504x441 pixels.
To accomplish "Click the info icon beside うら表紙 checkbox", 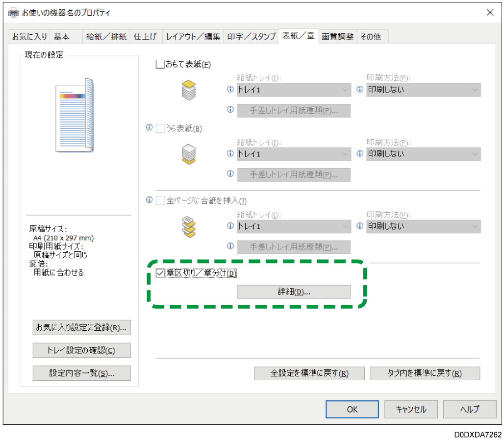I will 150,128.
